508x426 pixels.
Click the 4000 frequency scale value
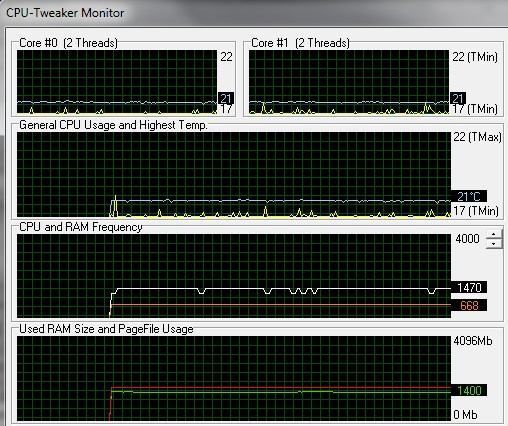(467, 239)
